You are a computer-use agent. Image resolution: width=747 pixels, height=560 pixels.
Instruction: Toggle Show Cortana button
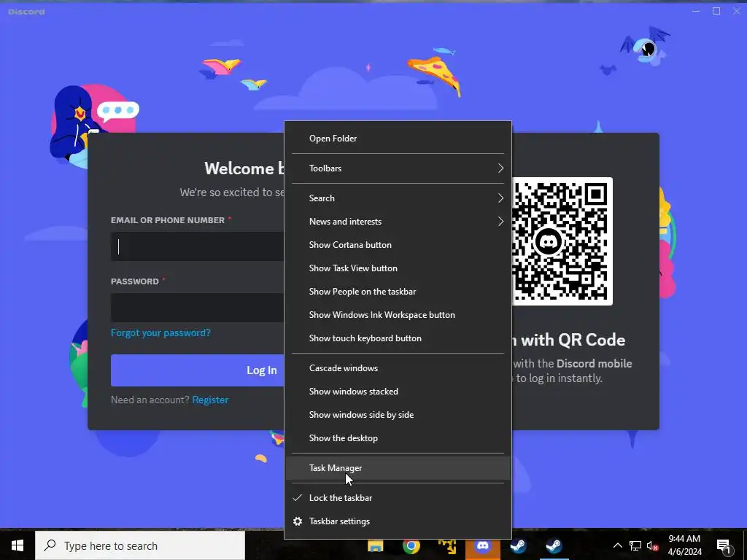click(398, 245)
